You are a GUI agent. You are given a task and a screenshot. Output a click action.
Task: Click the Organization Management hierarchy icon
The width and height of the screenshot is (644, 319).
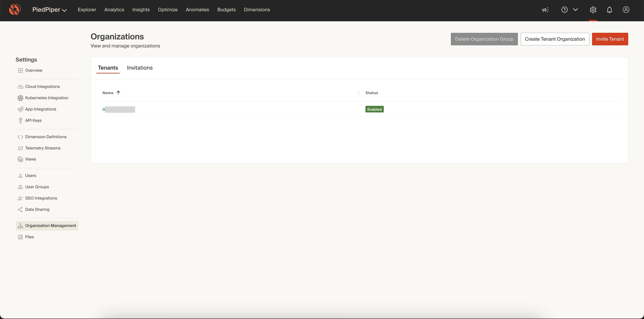coord(20,226)
